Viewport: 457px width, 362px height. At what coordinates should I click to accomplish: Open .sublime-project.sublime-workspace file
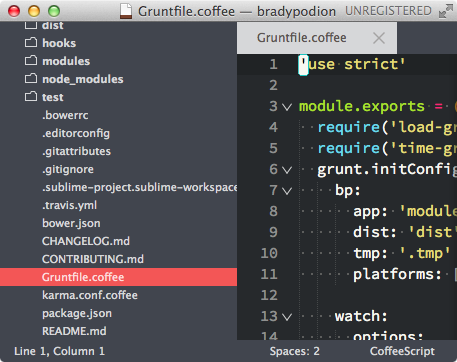point(140,187)
